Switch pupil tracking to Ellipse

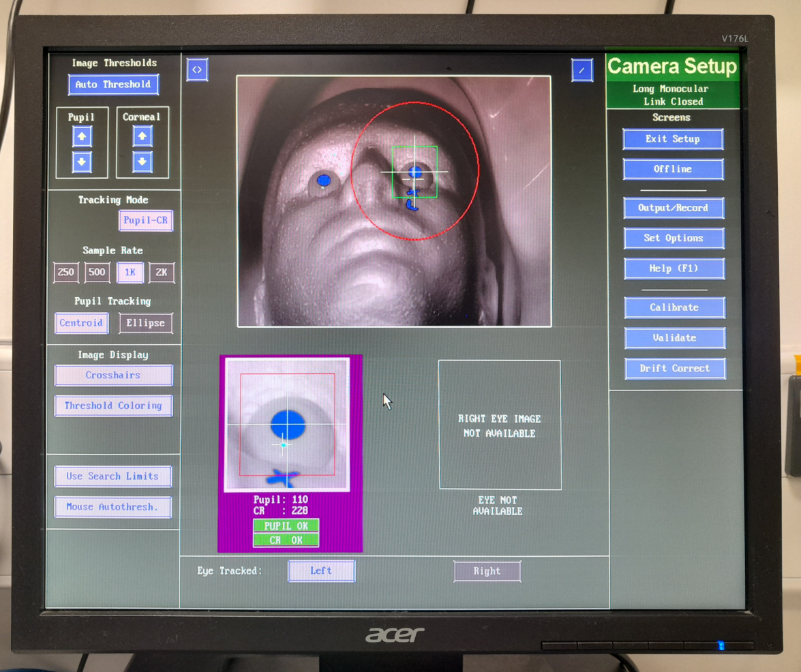coord(146,323)
